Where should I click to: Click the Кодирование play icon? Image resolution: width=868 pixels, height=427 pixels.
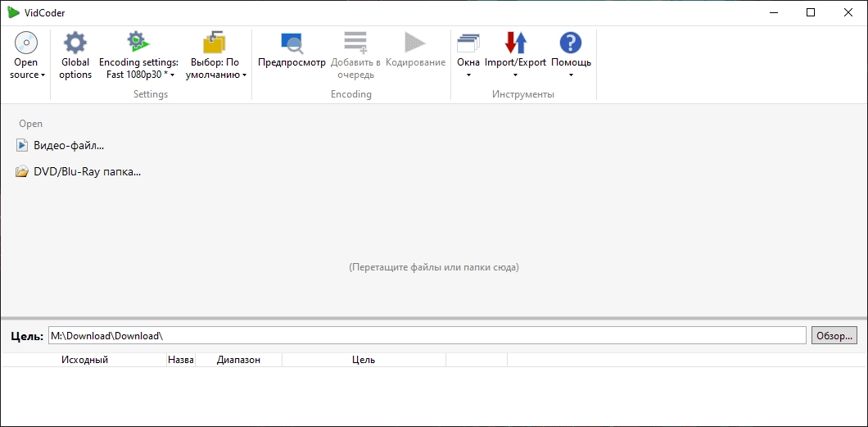point(415,43)
